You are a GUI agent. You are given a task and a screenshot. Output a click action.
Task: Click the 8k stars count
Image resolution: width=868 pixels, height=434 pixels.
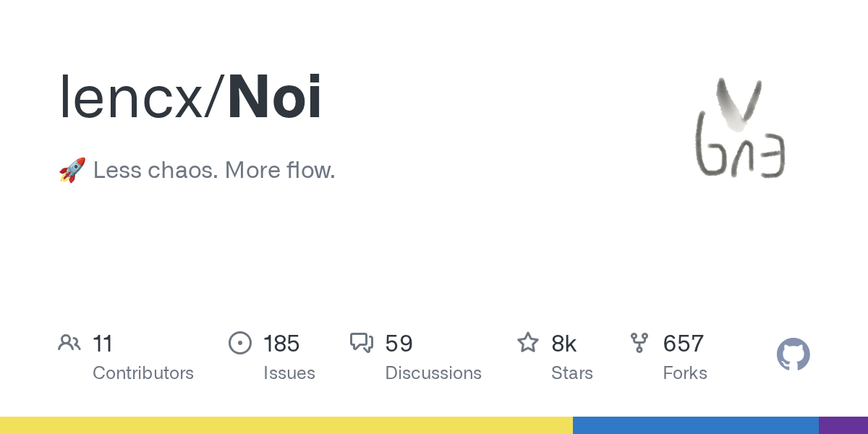[564, 344]
